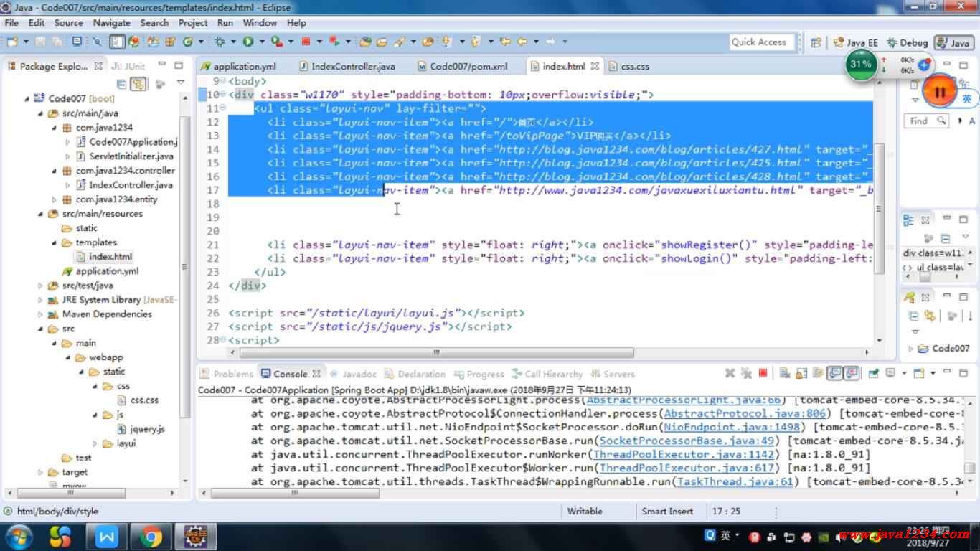Open the Project menu
The width and height of the screenshot is (980, 551).
coord(193,23)
